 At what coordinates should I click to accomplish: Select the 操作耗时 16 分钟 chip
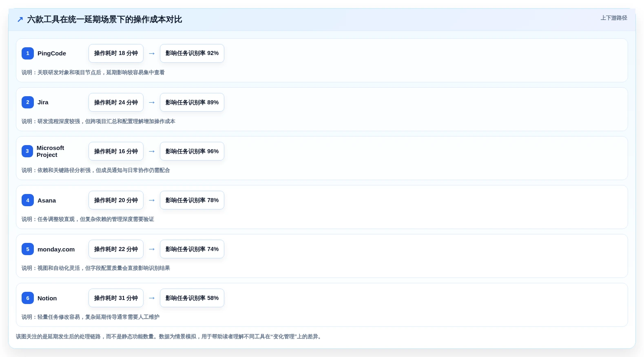(x=116, y=151)
